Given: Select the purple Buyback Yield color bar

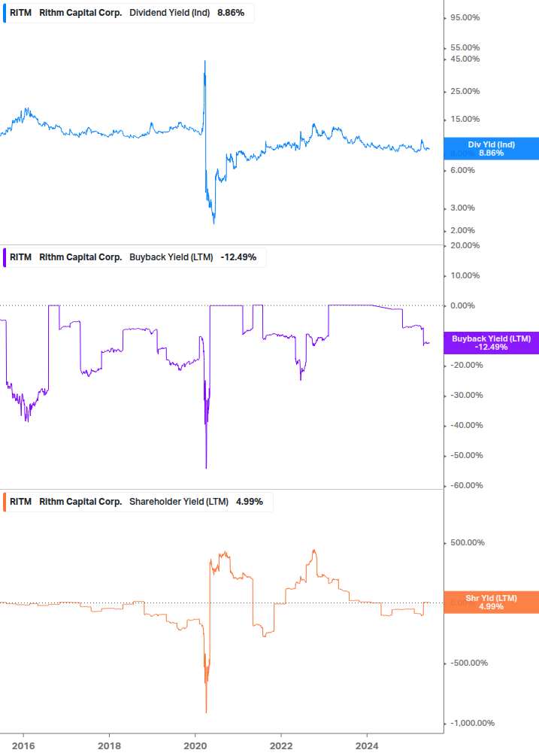Looking at the screenshot, I should point(5,257).
